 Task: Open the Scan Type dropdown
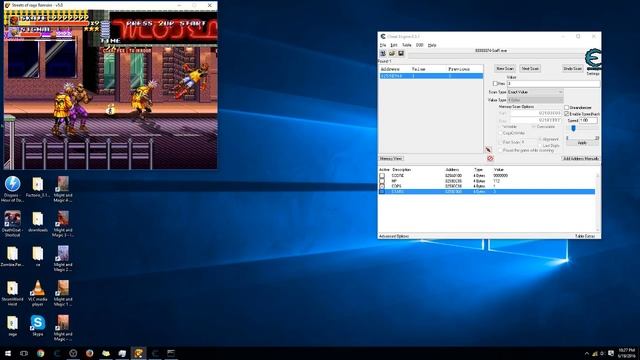(x=535, y=92)
